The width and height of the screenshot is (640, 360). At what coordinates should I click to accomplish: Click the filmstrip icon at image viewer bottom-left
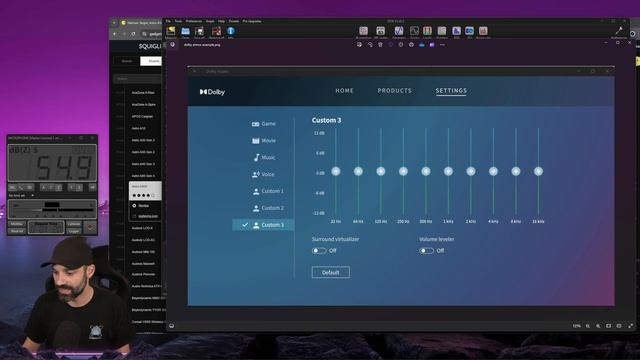(172, 326)
